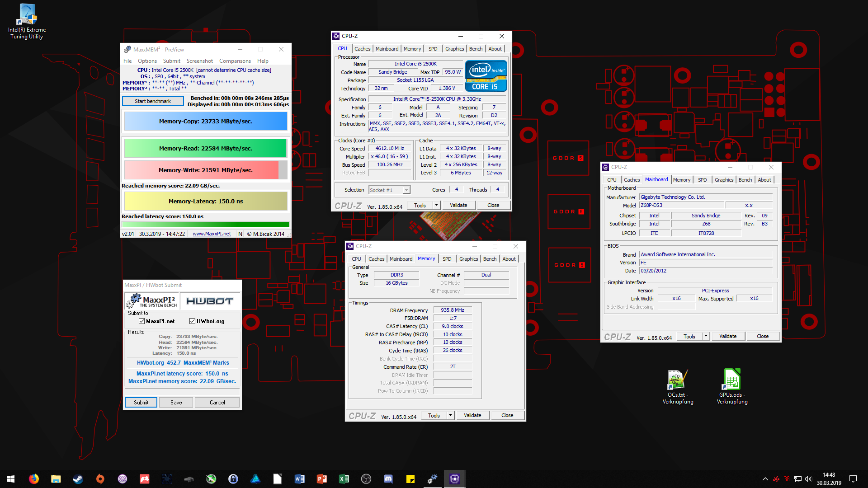Show hidden system tray icons
Image resolution: width=868 pixels, height=488 pixels.
click(765, 479)
